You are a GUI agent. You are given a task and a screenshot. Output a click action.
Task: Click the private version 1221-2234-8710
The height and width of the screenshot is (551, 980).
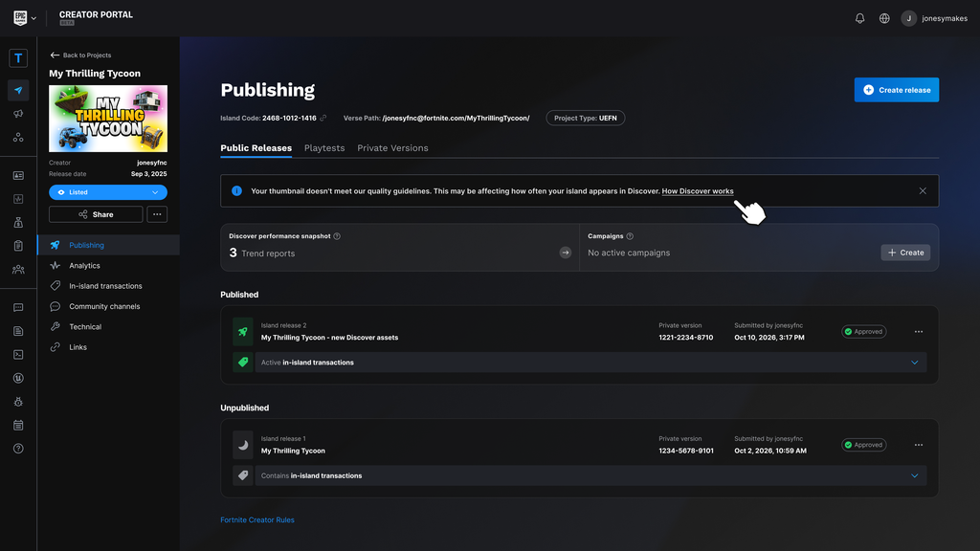pos(685,338)
